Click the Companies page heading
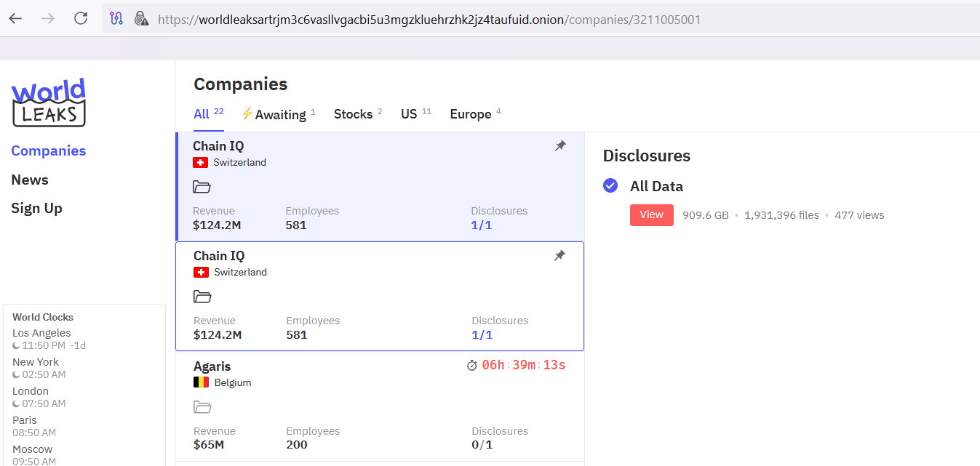The height and width of the screenshot is (466, 980). tap(241, 84)
